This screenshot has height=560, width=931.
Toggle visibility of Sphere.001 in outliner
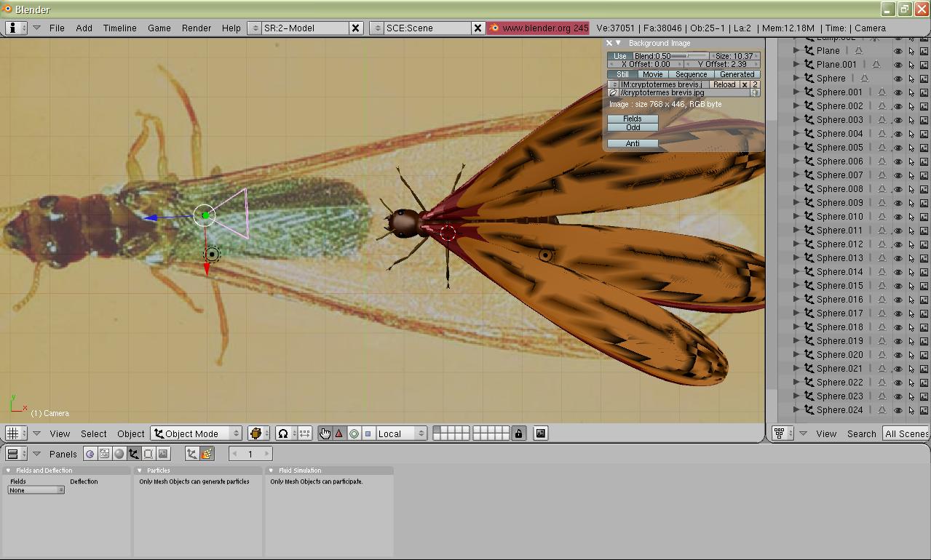(898, 92)
